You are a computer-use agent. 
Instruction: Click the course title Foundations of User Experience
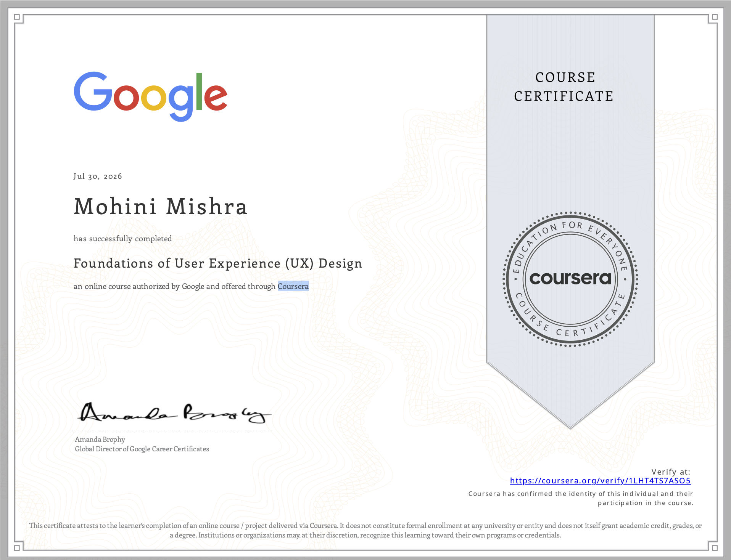click(x=218, y=263)
